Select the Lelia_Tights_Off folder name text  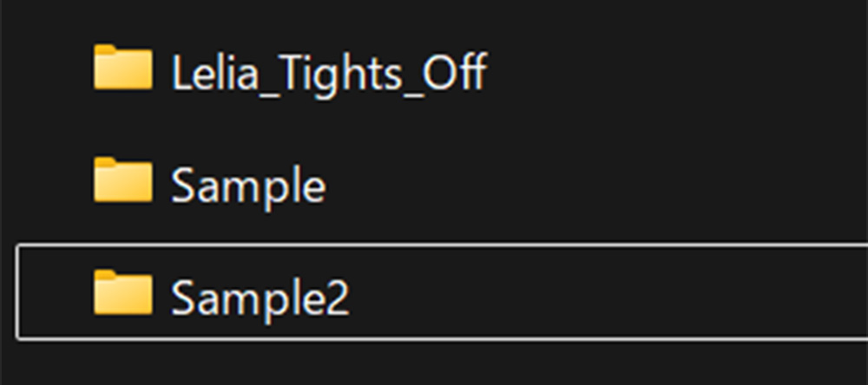click(x=329, y=73)
